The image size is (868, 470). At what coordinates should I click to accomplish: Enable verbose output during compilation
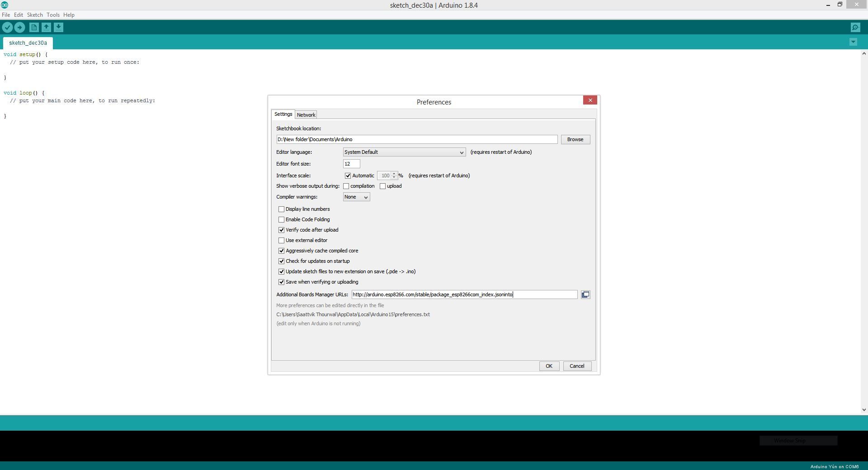click(346, 186)
